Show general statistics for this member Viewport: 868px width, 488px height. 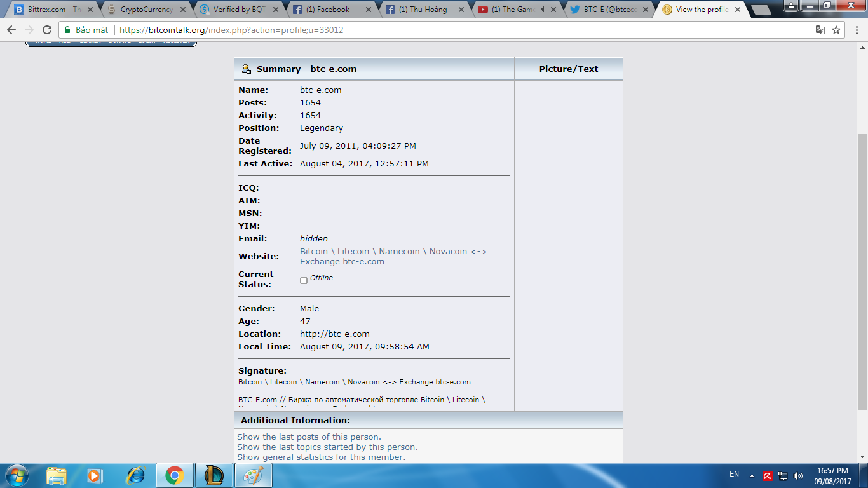(x=321, y=457)
